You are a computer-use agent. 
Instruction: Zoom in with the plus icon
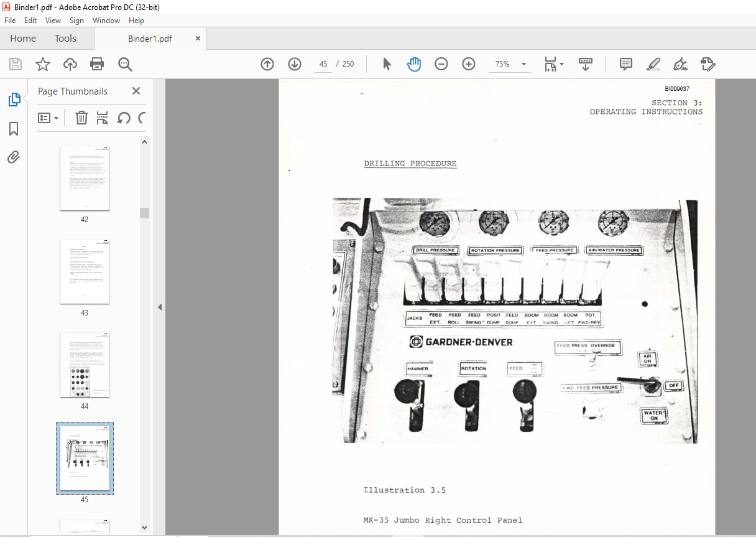[x=469, y=64]
